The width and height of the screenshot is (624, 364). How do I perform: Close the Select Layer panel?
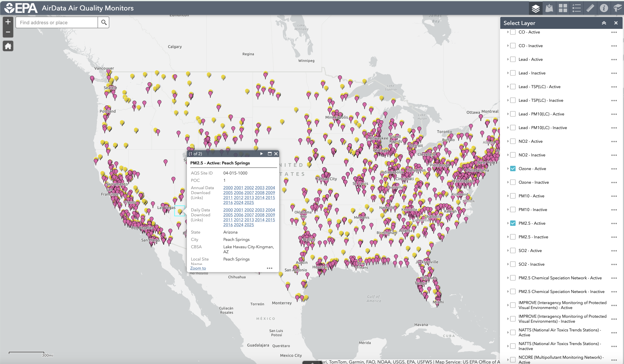pyautogui.click(x=616, y=23)
